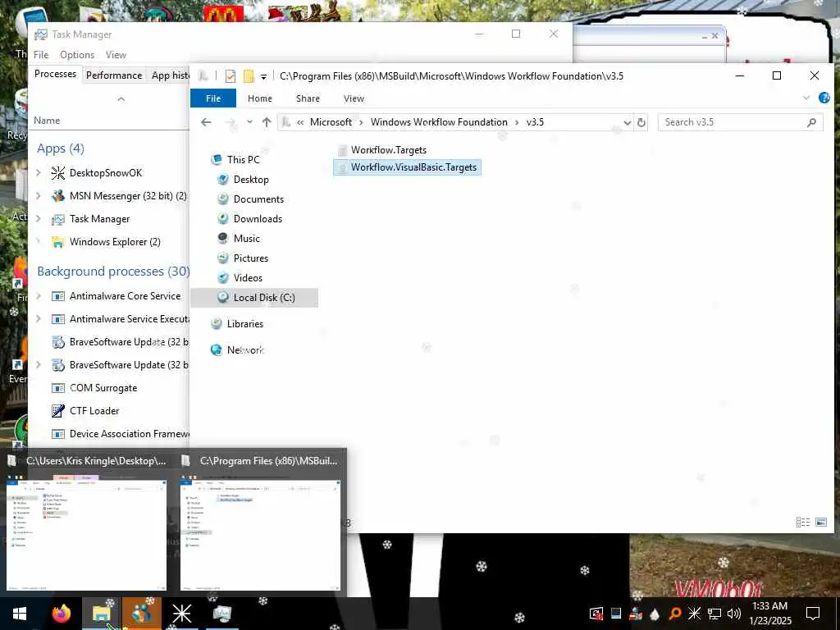Open Task Manager File menu

pyautogui.click(x=41, y=55)
